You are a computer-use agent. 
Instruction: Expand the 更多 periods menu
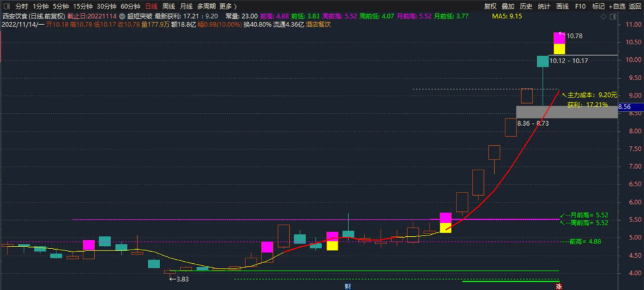point(225,5)
